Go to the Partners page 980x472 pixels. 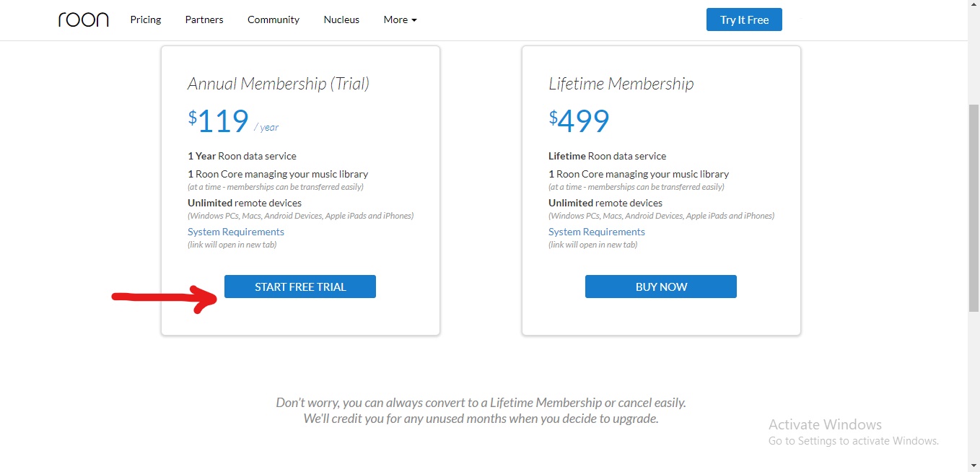[204, 19]
